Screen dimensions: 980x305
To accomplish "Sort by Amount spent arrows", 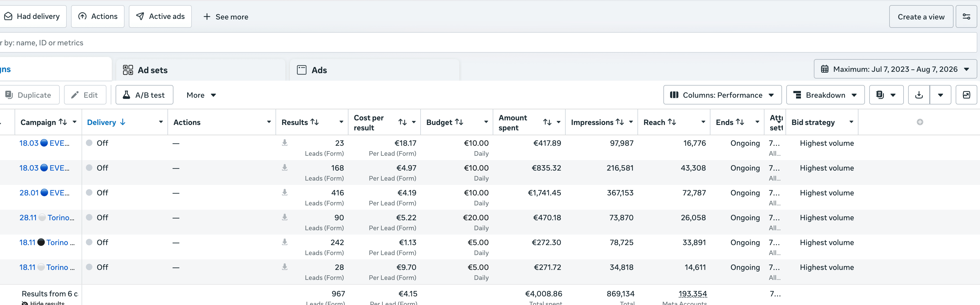I will click(x=547, y=122).
